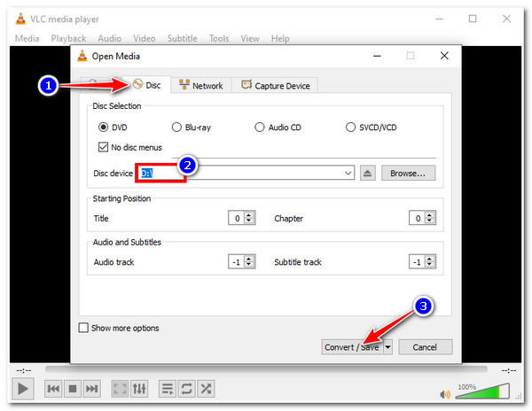The height and width of the screenshot is (411, 532).
Task: Mute audio with the speaker icon
Action: [444, 394]
